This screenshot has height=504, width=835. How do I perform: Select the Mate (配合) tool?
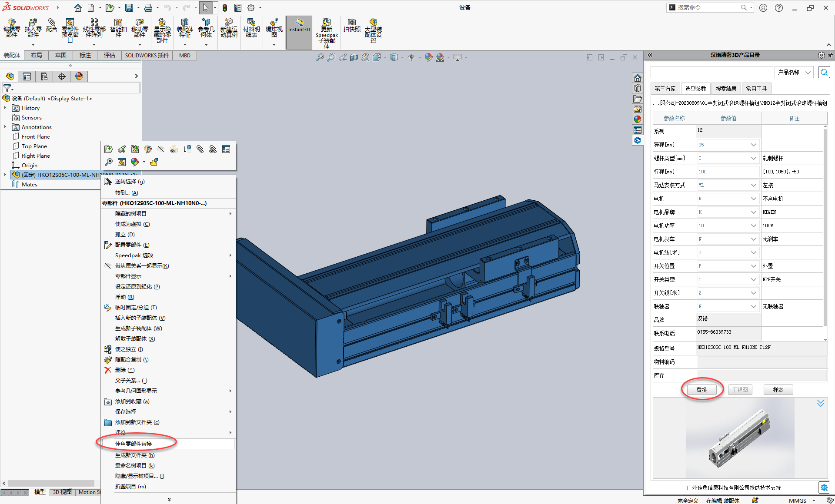click(x=52, y=25)
